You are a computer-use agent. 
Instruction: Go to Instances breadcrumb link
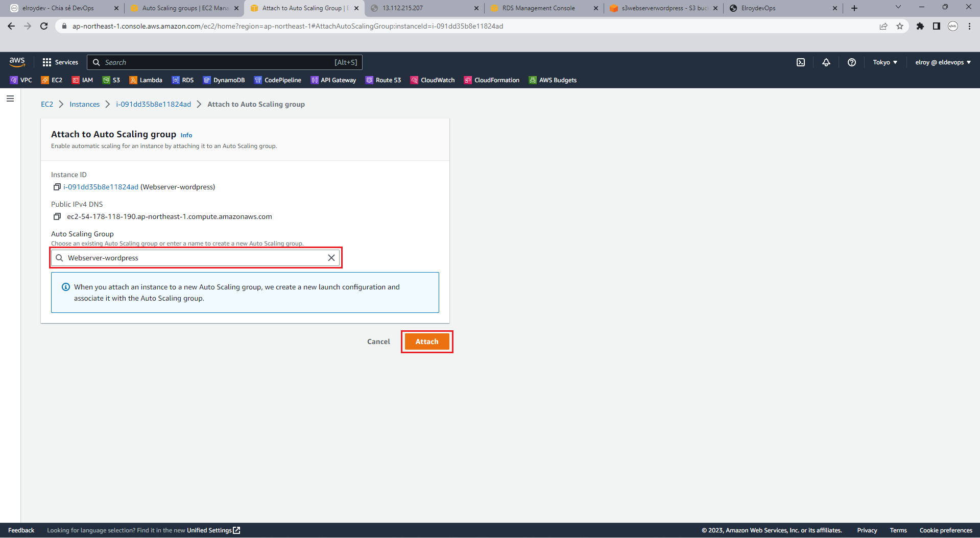tap(85, 104)
